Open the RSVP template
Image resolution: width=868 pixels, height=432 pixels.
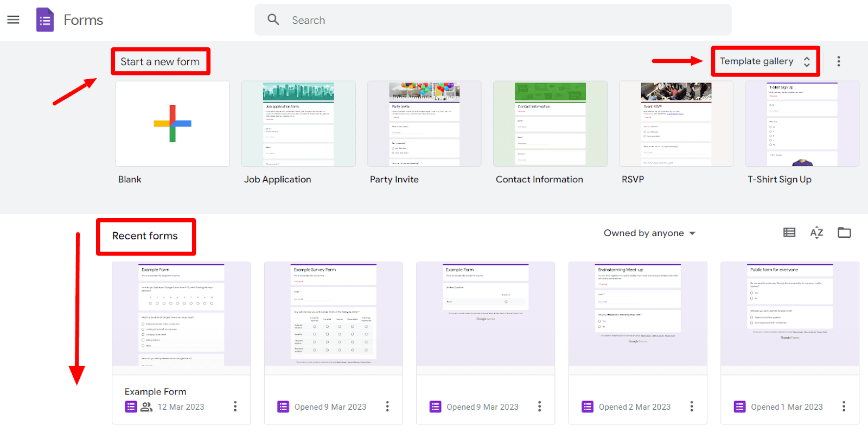(676, 124)
